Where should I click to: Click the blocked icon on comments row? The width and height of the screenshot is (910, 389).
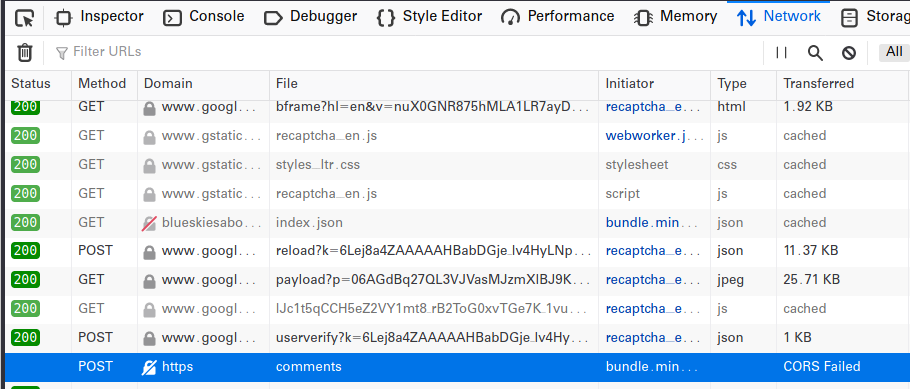click(149, 367)
